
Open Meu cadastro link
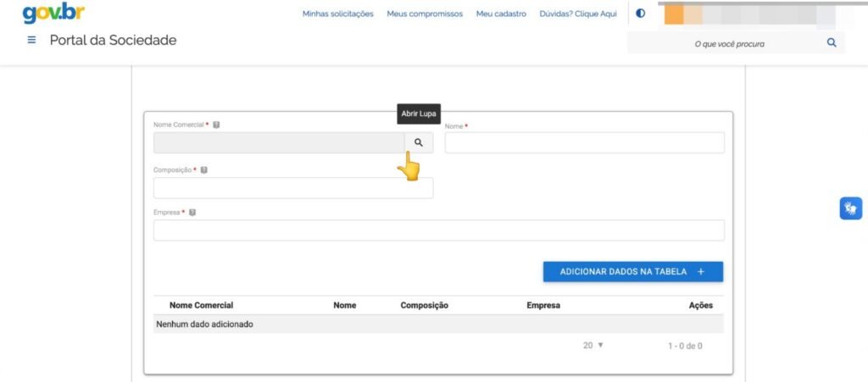coord(501,14)
